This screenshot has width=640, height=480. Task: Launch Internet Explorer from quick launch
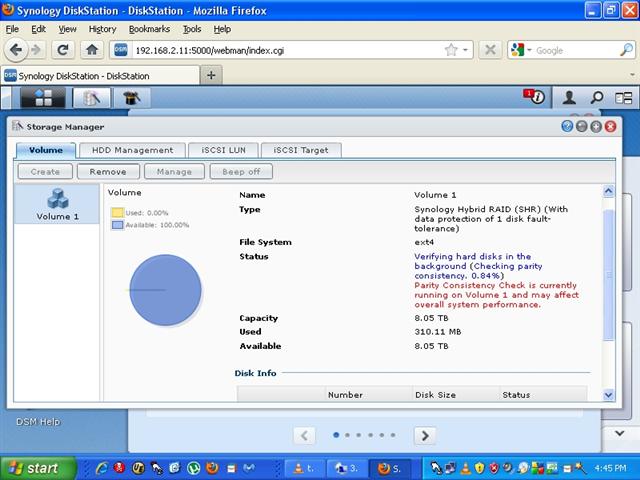101,468
